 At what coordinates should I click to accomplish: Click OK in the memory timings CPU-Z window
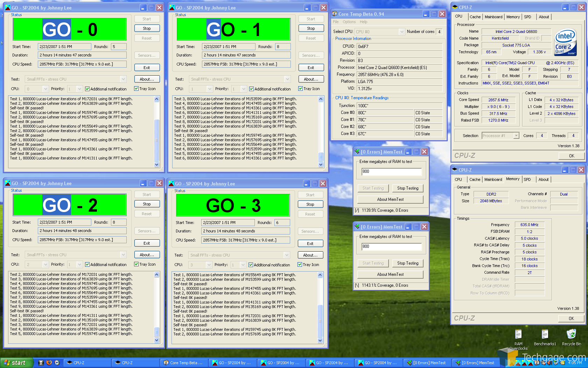[571, 318]
